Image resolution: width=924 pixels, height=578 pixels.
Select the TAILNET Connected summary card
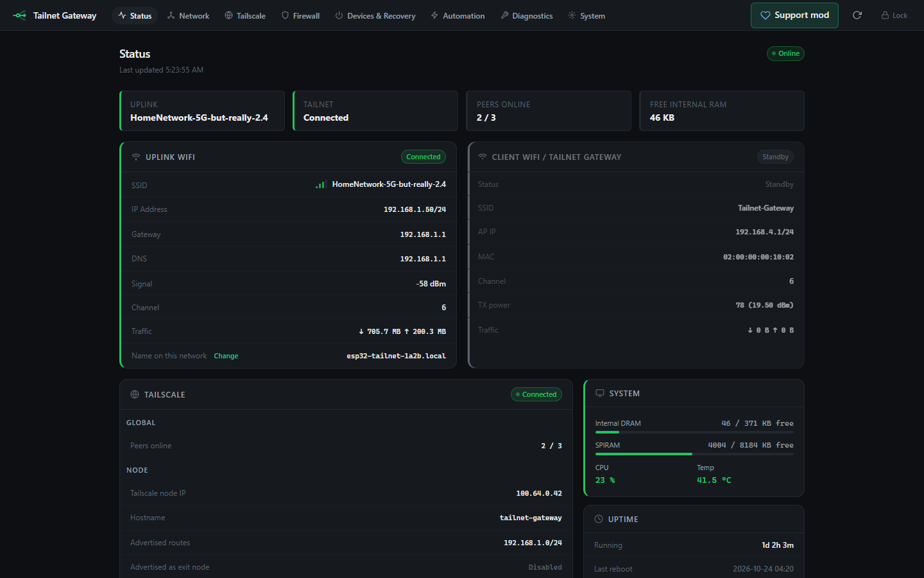pyautogui.click(x=375, y=111)
